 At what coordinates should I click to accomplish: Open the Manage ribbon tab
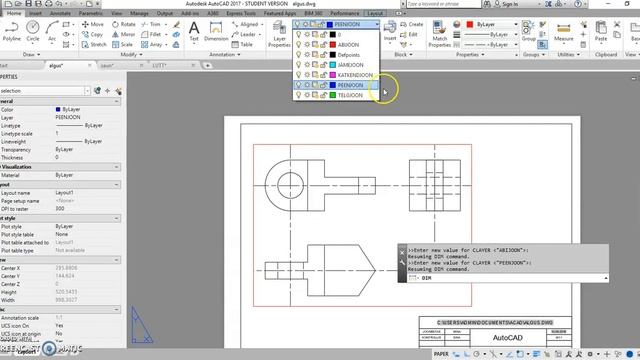pos(139,13)
